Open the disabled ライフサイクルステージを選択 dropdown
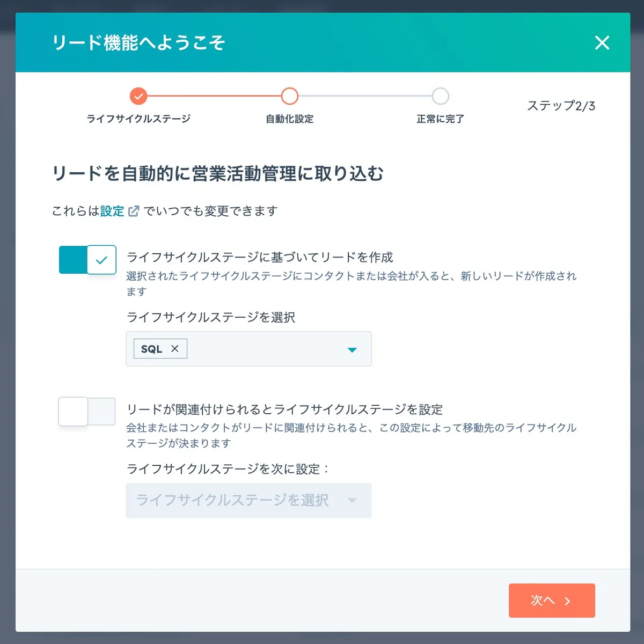Viewport: 644px width, 644px height. pos(248,500)
